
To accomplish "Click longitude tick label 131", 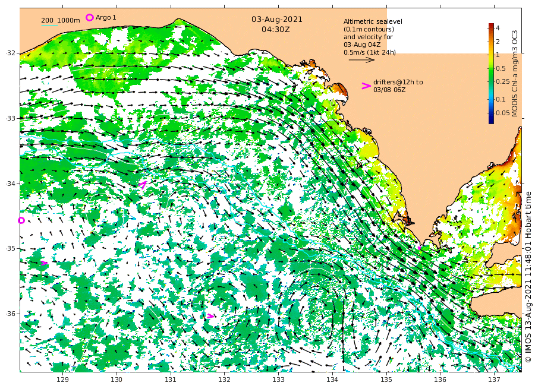I will 171,380.
